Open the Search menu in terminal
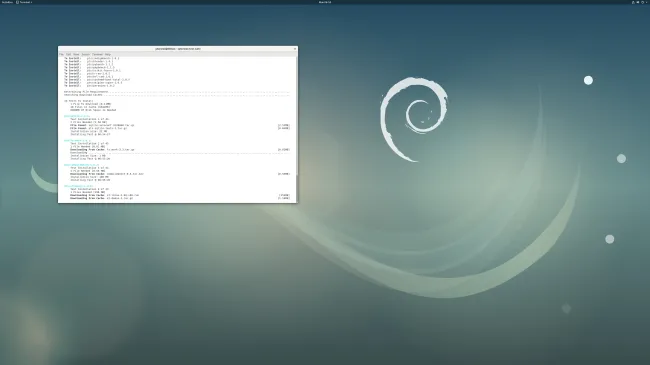Image resolution: width=650 pixels, height=365 pixels. click(x=85, y=54)
